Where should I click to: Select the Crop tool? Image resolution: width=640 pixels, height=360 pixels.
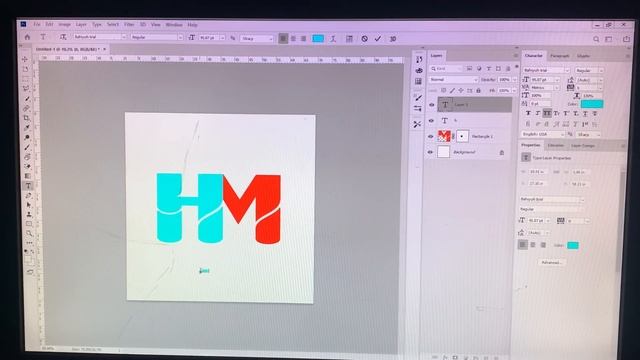tap(27, 118)
